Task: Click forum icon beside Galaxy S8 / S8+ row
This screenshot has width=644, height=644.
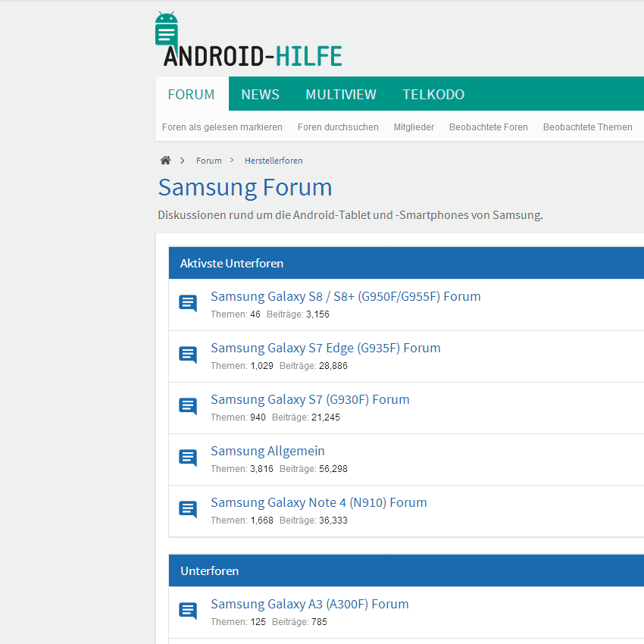Action: 188,304
